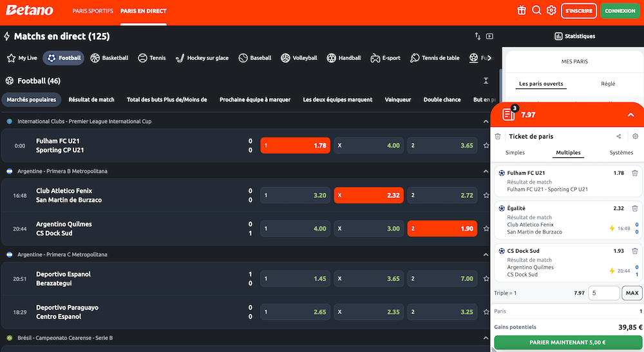The width and height of the screenshot is (644, 352).
Task: Open bet slip settings gear
Action: tap(636, 137)
